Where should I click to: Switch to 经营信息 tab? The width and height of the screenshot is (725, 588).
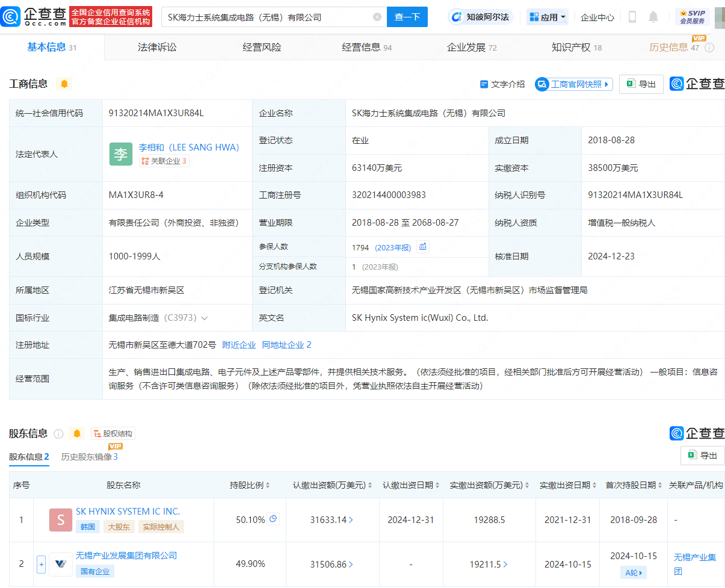367,48
